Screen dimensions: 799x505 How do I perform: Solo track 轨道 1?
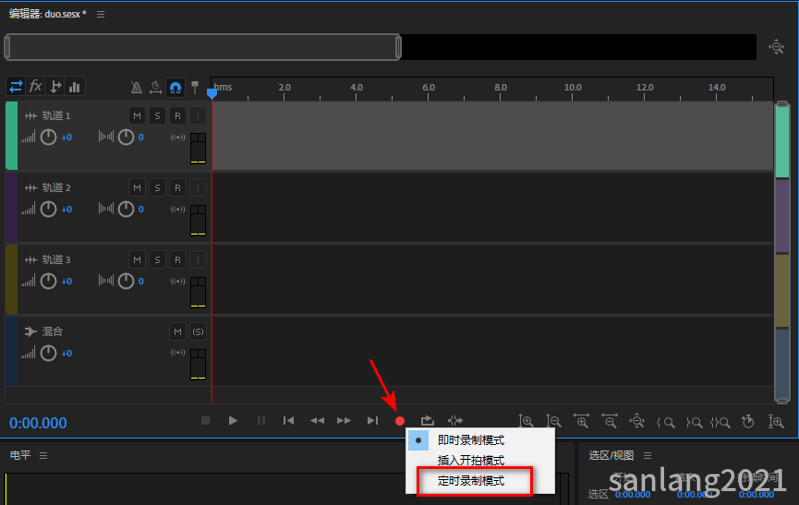157,116
